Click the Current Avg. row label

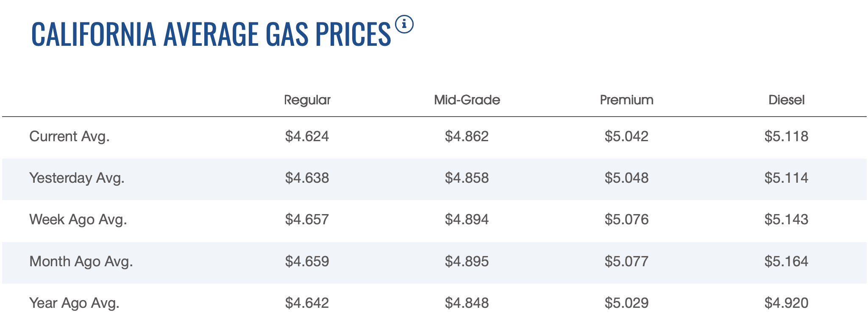click(70, 137)
